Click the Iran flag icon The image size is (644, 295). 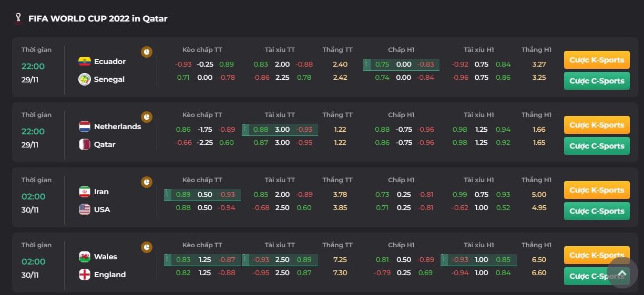84,192
